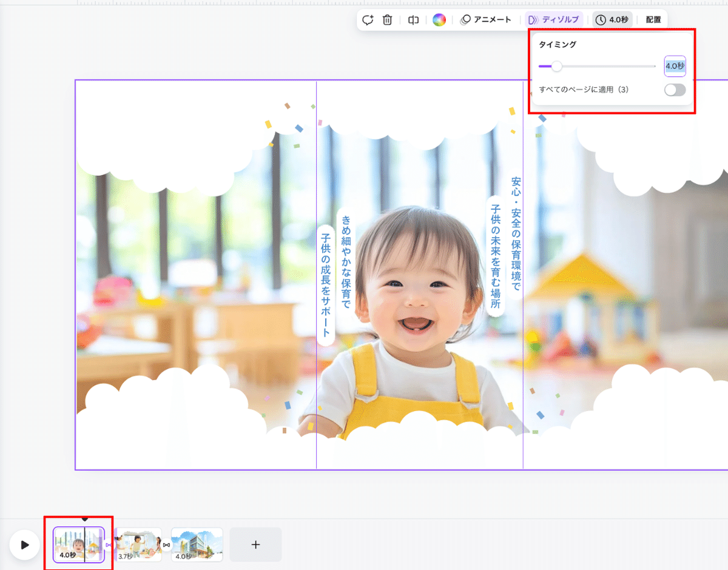Select the 3.7秒 page thumbnail
The width and height of the screenshot is (728, 570).
(x=138, y=545)
